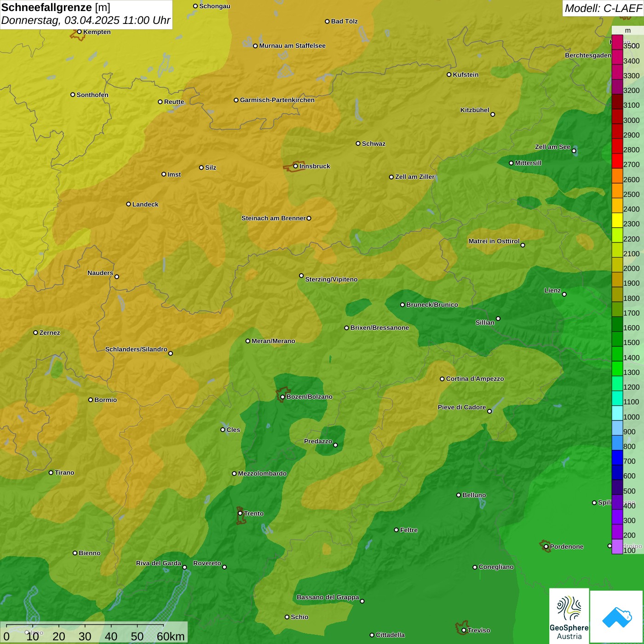Click the Cles label

pyautogui.click(x=233, y=430)
